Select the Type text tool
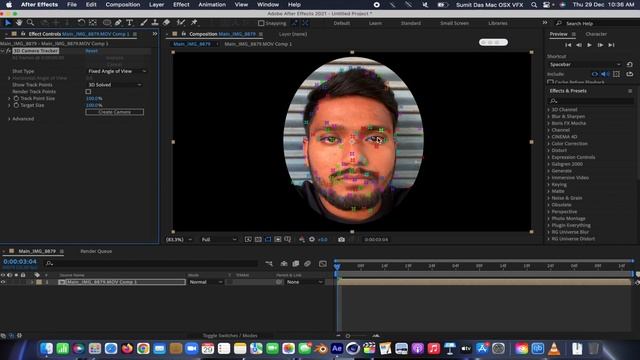640x360 pixels. (x=129, y=23)
